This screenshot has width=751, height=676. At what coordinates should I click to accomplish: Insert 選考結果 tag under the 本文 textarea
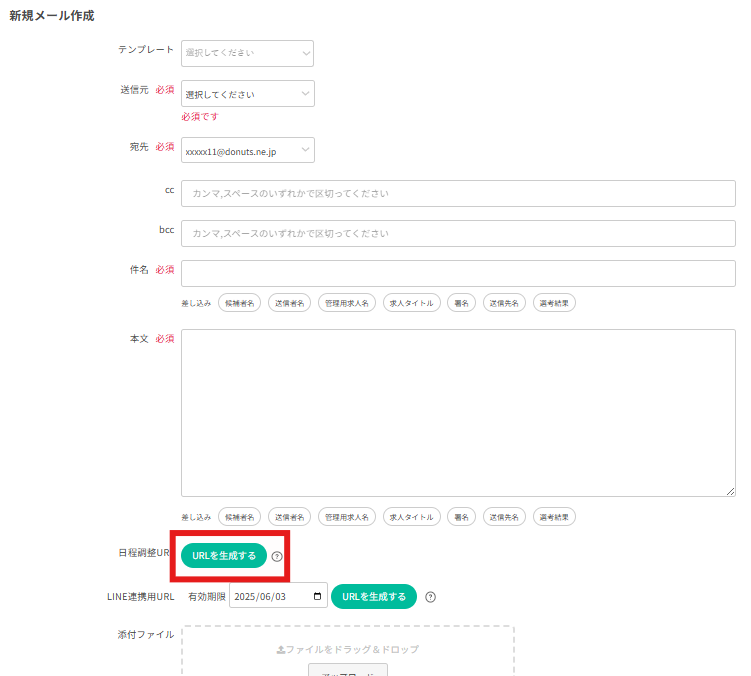(554, 517)
